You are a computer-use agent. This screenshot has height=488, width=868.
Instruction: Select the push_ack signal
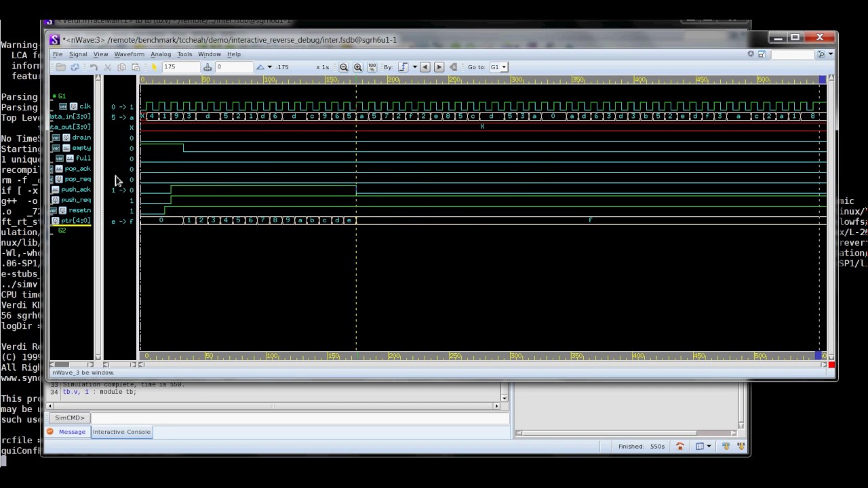(x=76, y=189)
